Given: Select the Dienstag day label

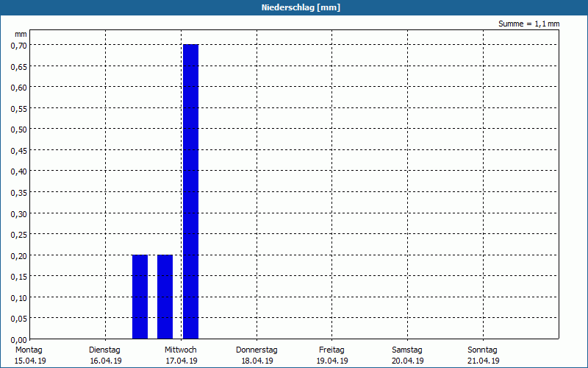Looking at the screenshot, I should 104,350.
